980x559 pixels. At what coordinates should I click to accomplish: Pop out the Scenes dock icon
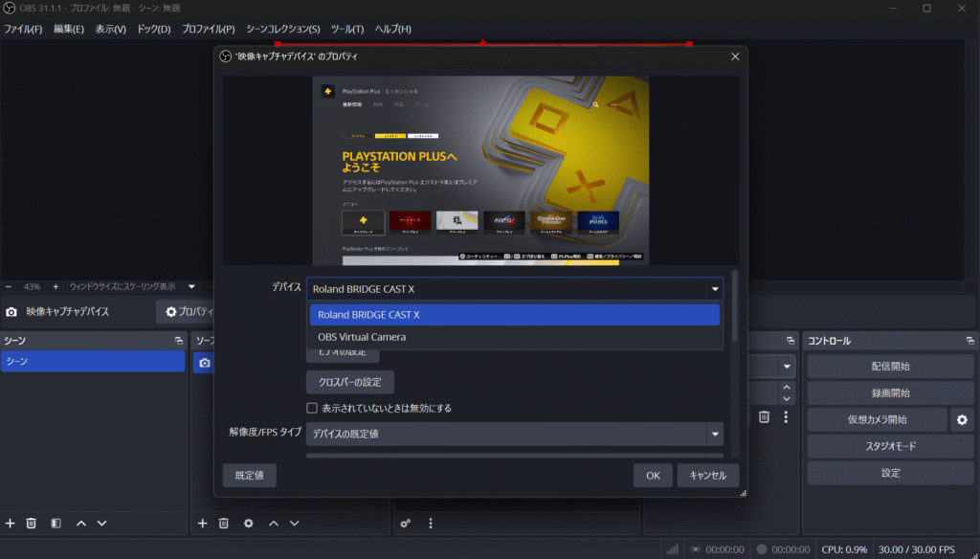179,341
